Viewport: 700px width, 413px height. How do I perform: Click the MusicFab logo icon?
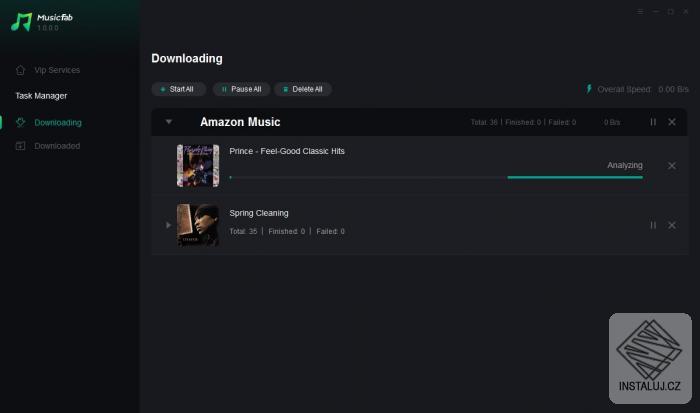click(x=21, y=22)
